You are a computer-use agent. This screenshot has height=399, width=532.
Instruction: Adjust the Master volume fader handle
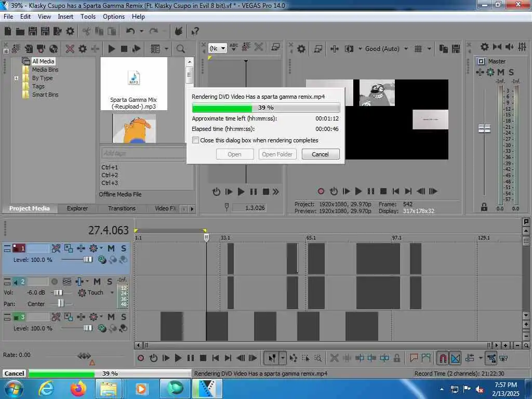484,129
